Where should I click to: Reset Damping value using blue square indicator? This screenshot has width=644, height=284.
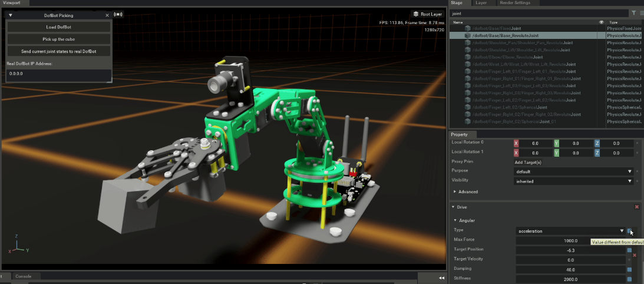(629, 269)
